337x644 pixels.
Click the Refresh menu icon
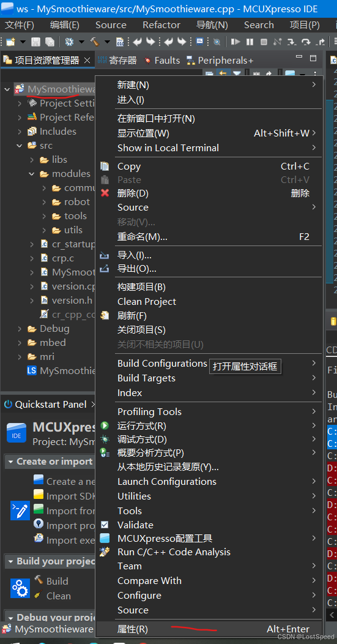point(105,315)
